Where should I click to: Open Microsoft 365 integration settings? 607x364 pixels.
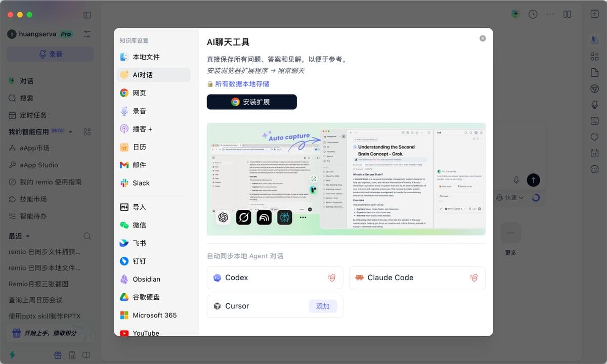pos(154,315)
